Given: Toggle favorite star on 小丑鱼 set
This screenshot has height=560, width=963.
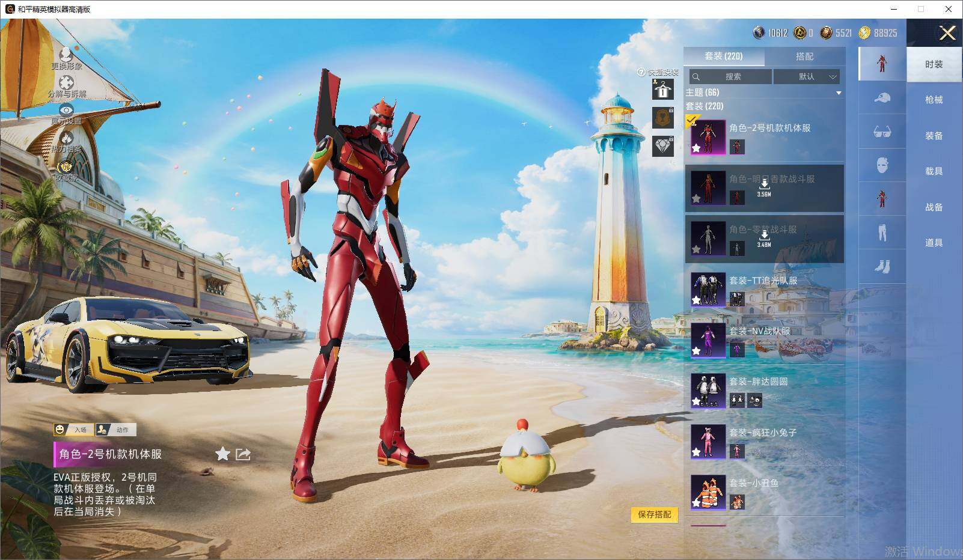Looking at the screenshot, I should (x=696, y=502).
